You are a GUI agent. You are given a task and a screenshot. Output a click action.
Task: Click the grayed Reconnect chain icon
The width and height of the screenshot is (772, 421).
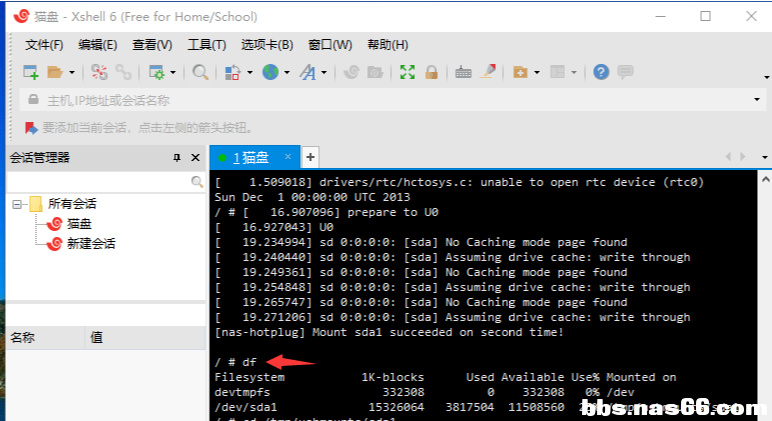tap(123, 72)
